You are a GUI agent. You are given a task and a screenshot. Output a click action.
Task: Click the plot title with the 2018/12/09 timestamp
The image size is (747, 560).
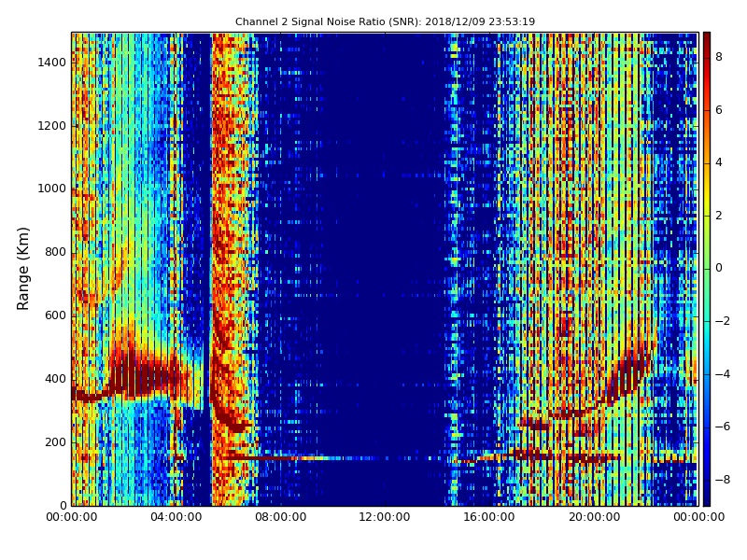click(385, 21)
